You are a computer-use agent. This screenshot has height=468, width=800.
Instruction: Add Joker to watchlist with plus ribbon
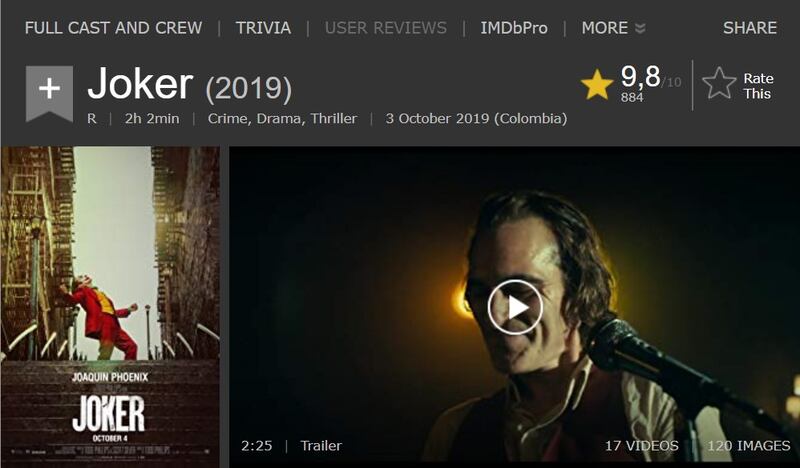tap(49, 92)
